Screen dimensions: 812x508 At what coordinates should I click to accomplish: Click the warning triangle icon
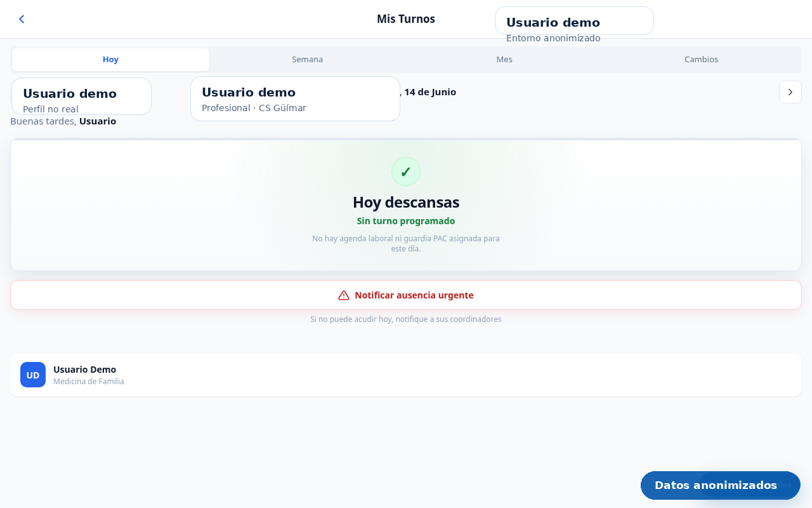344,295
